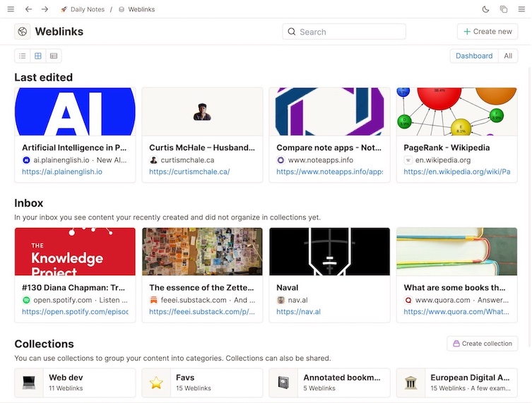The height and width of the screenshot is (403, 532).
Task: Open the right-side panel menu icon
Action: 521,9
